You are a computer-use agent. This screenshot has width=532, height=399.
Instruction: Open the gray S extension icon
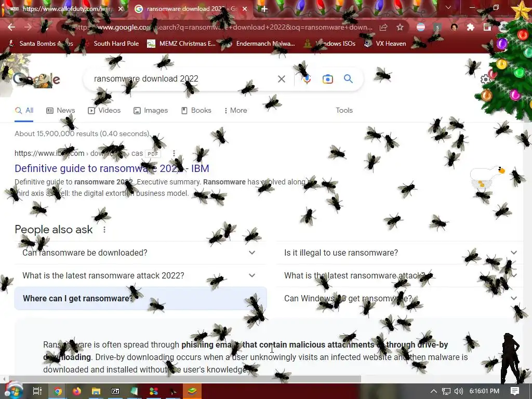point(437,27)
